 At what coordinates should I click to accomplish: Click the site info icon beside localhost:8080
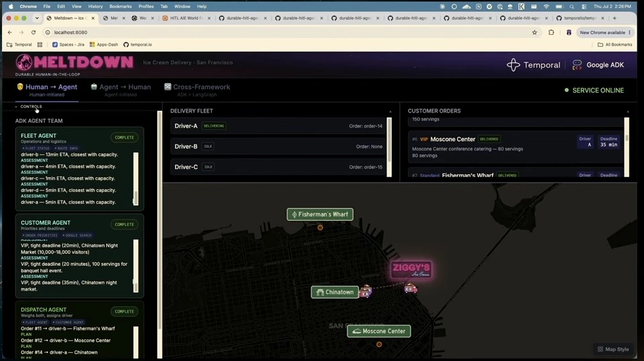(x=48, y=32)
